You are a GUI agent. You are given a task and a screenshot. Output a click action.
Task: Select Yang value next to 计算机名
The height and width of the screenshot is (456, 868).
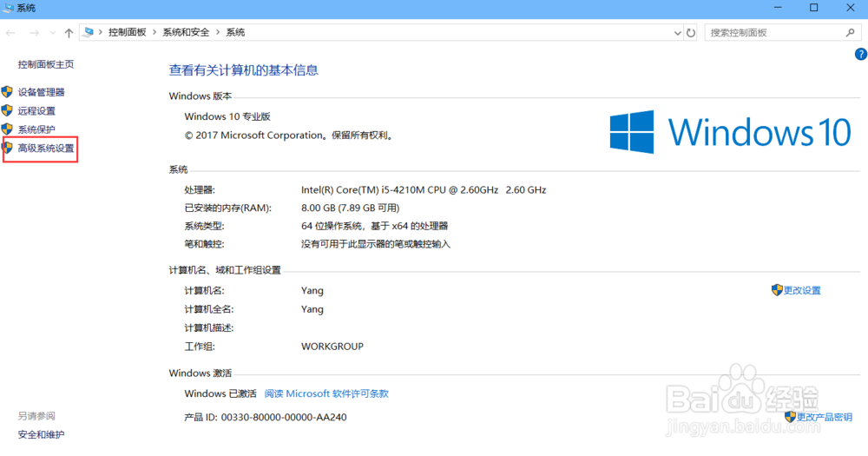(x=312, y=290)
